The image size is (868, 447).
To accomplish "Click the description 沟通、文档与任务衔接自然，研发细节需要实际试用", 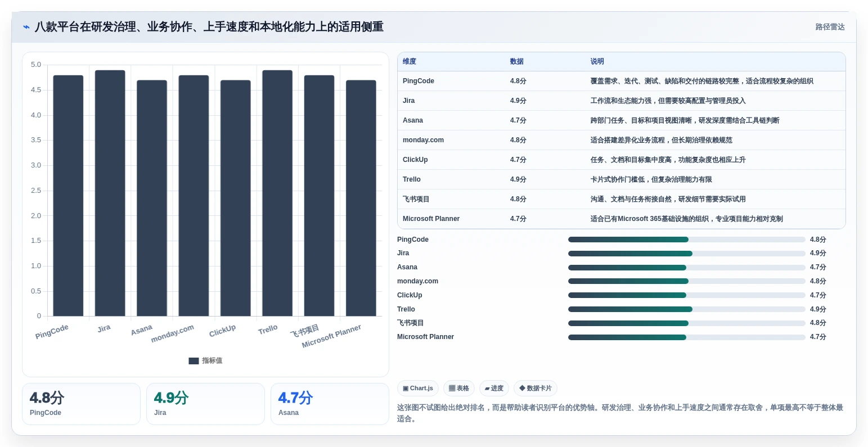I will (668, 199).
